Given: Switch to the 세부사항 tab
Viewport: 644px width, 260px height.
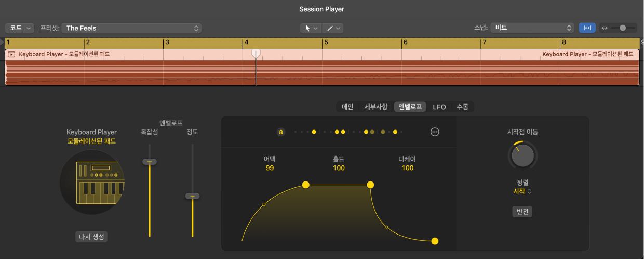Looking at the screenshot, I should coord(376,107).
